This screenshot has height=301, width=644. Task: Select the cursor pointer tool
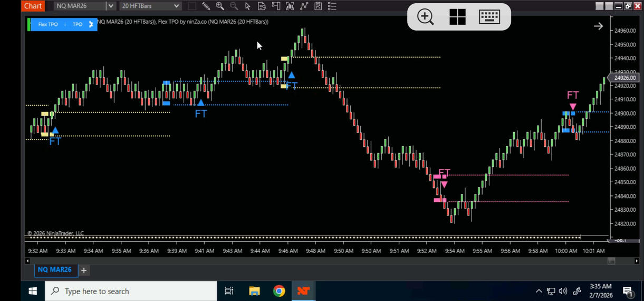(x=248, y=6)
